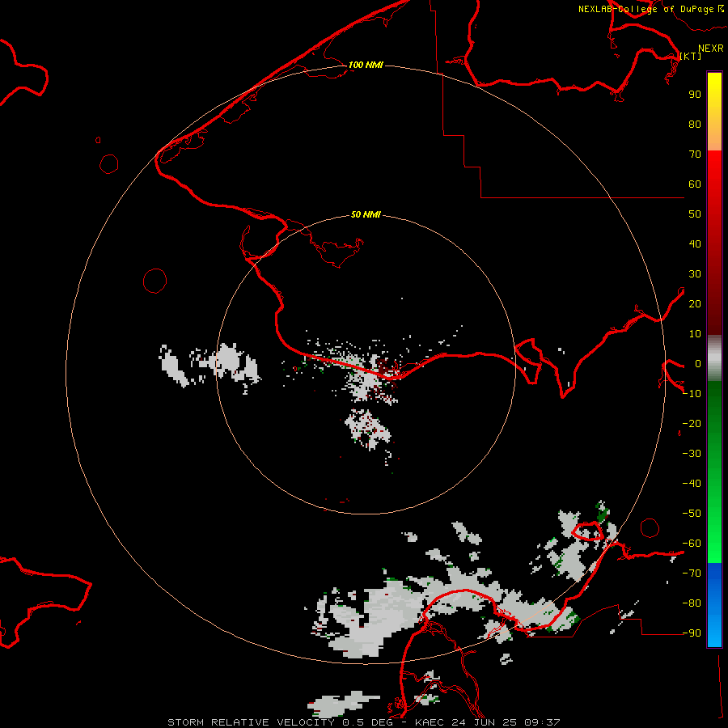Screen dimensions: 728x728
Task: Click the 60 value on velocity scale
Action: point(695,184)
